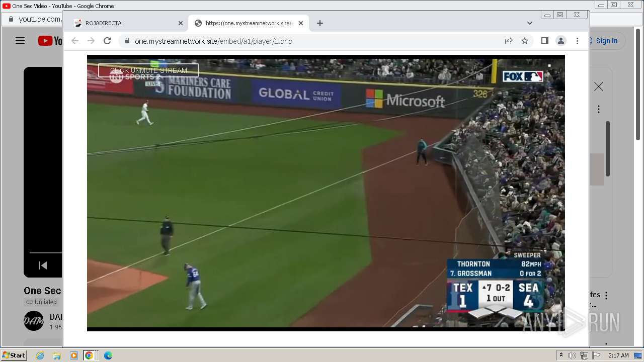Show hidden system tray icons
The height and width of the screenshot is (362, 644).
coord(561,355)
